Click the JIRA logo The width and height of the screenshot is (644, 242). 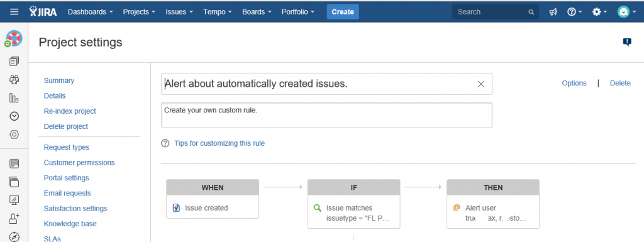pyautogui.click(x=43, y=11)
